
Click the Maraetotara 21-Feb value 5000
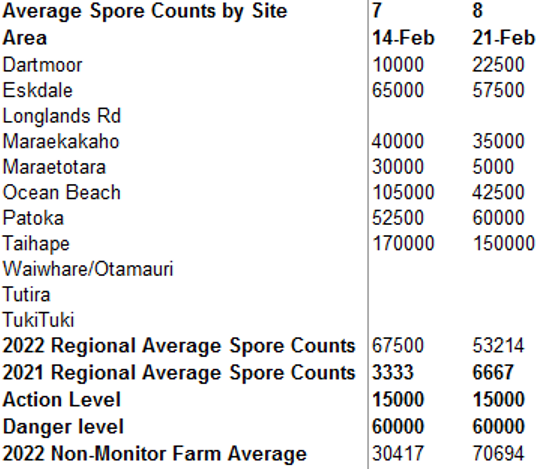point(493,167)
